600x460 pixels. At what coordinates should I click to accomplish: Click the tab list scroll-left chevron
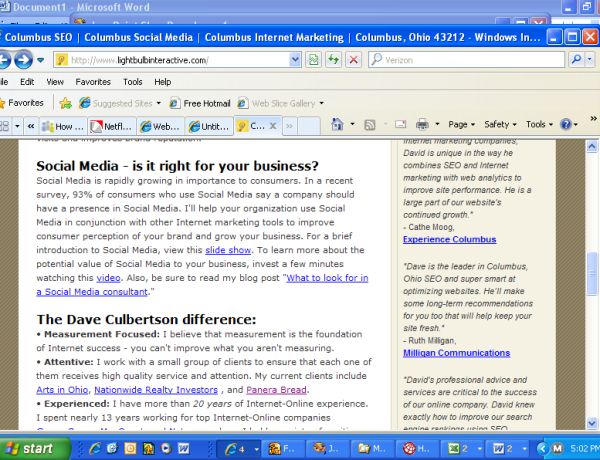[31, 126]
